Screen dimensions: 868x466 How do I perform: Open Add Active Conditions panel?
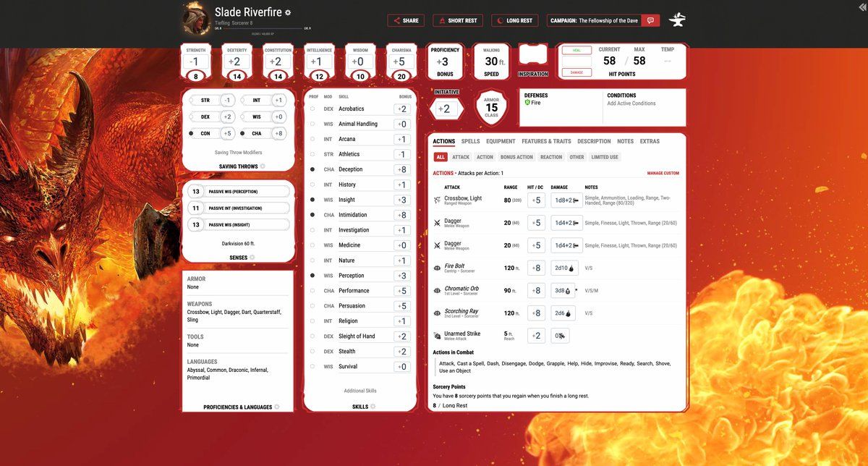tap(631, 103)
